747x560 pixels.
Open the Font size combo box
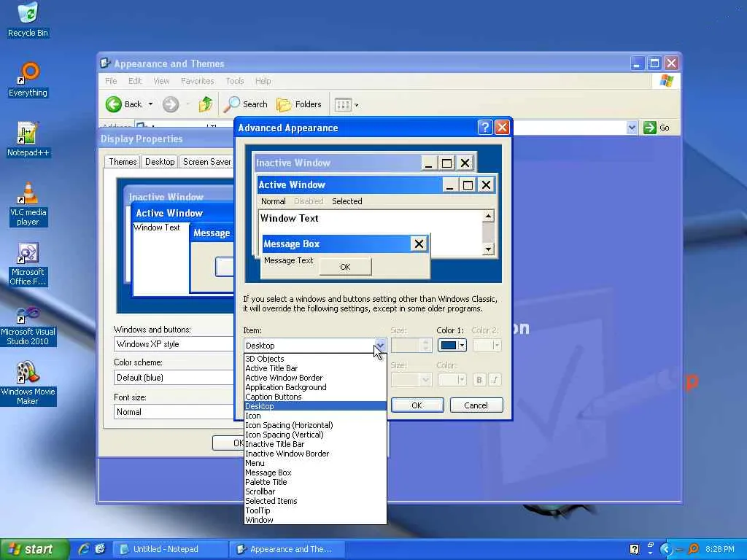click(x=174, y=412)
